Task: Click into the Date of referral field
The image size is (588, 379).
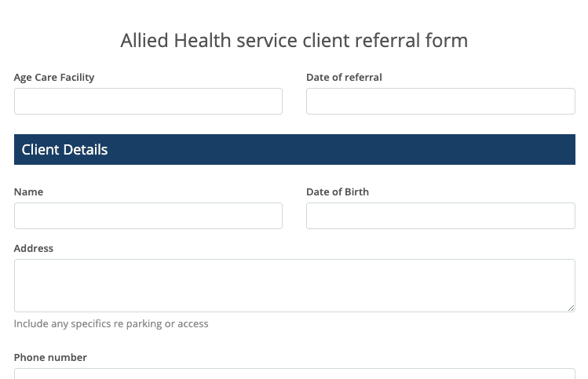Action: [440, 101]
